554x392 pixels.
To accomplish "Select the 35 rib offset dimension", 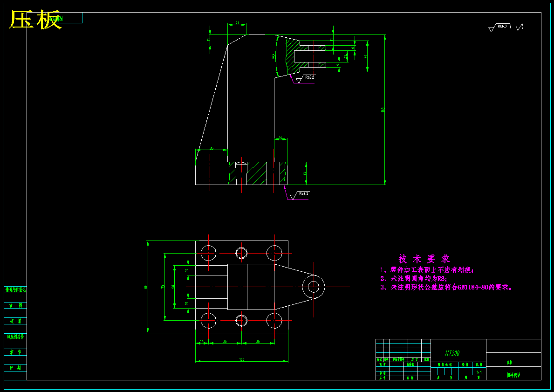I will (x=211, y=149).
